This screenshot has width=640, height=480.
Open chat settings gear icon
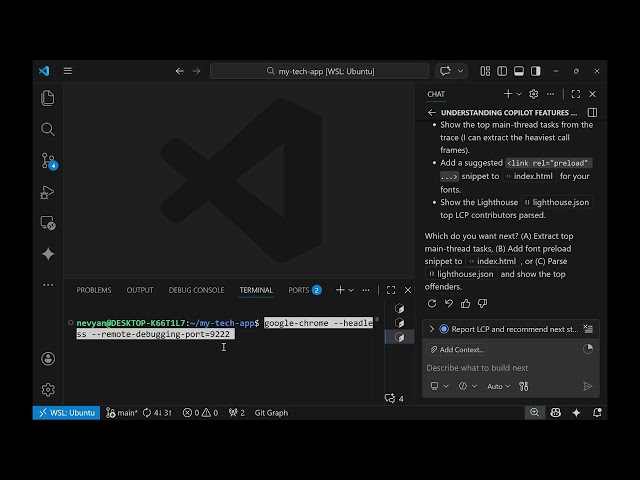(x=533, y=94)
